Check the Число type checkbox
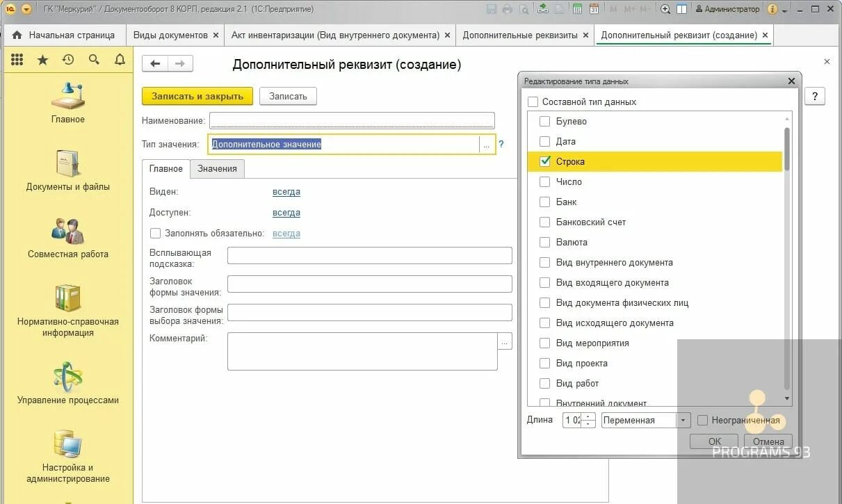 544,181
